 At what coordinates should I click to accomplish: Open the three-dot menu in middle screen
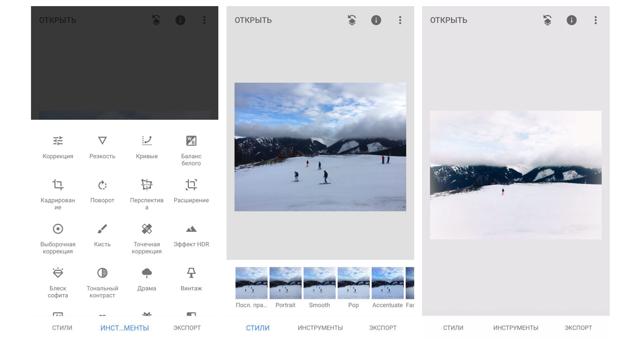click(x=400, y=20)
